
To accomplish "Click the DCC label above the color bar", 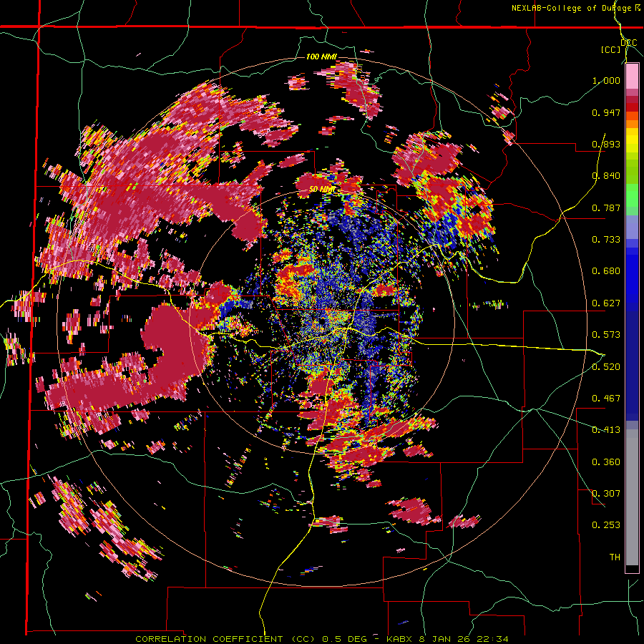I will (x=629, y=43).
